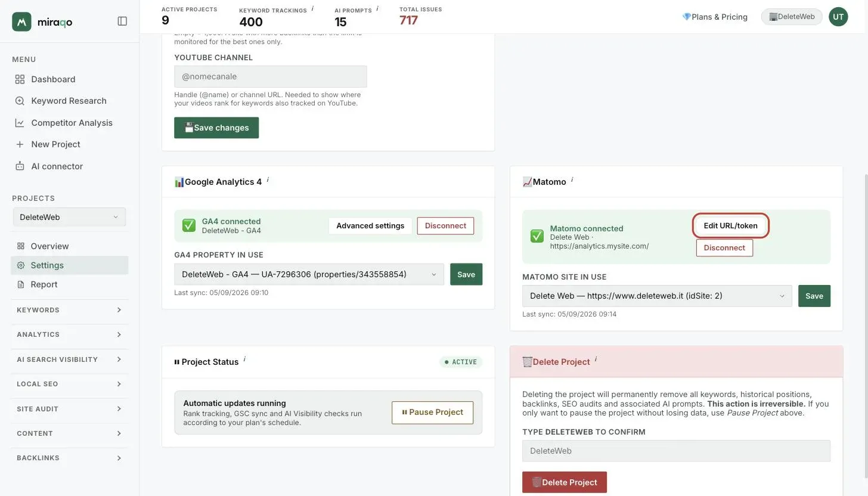
Task: Open the Matomo site in use dropdown
Action: tap(657, 296)
